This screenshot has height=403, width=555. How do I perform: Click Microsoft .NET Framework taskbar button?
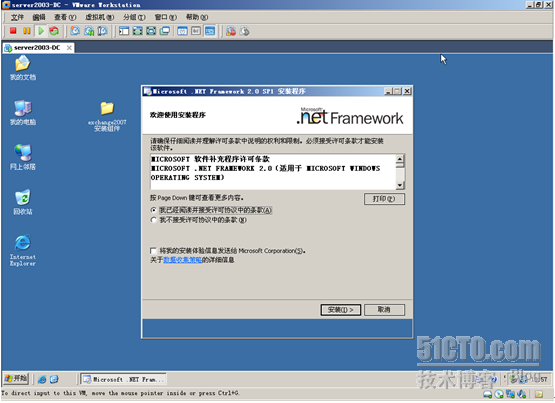(124, 380)
